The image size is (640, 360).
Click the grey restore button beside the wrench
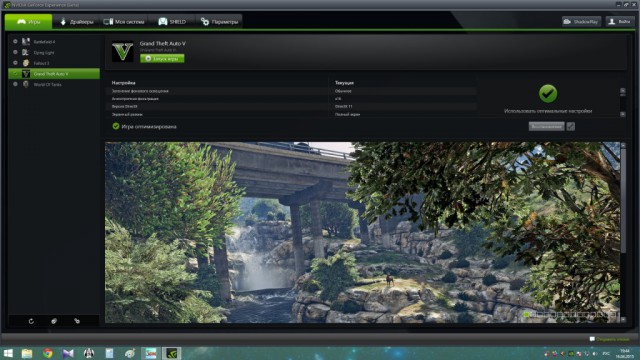[x=547, y=127]
